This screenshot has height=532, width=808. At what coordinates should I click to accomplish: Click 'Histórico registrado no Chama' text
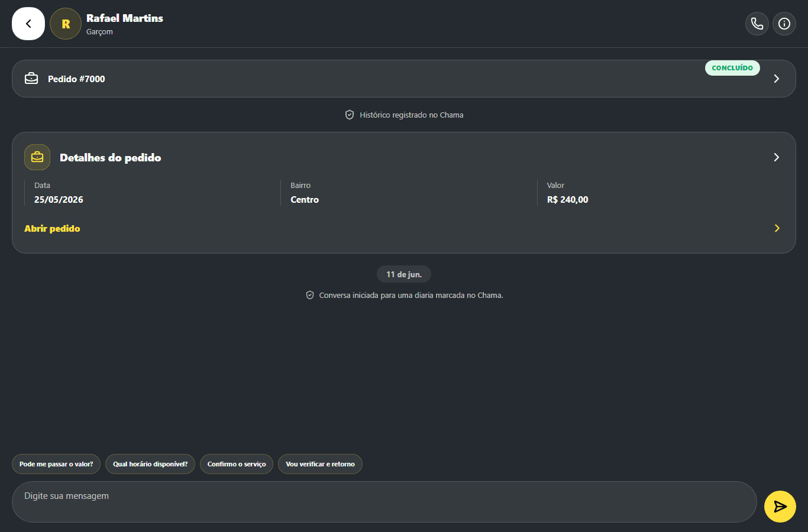[x=412, y=115]
